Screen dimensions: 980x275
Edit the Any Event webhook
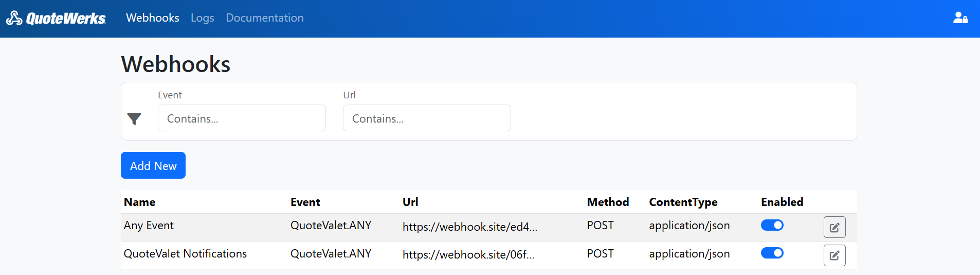[834, 227]
